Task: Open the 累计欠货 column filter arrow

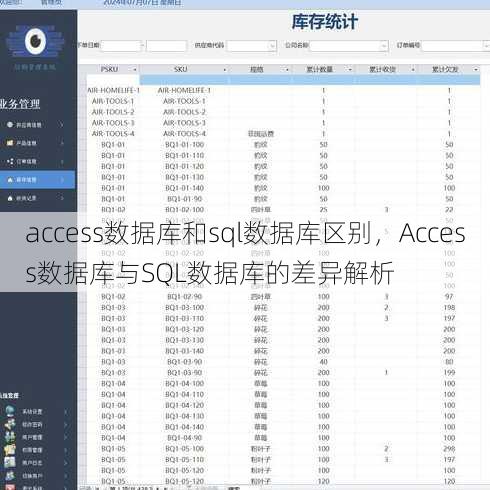Action: point(476,69)
